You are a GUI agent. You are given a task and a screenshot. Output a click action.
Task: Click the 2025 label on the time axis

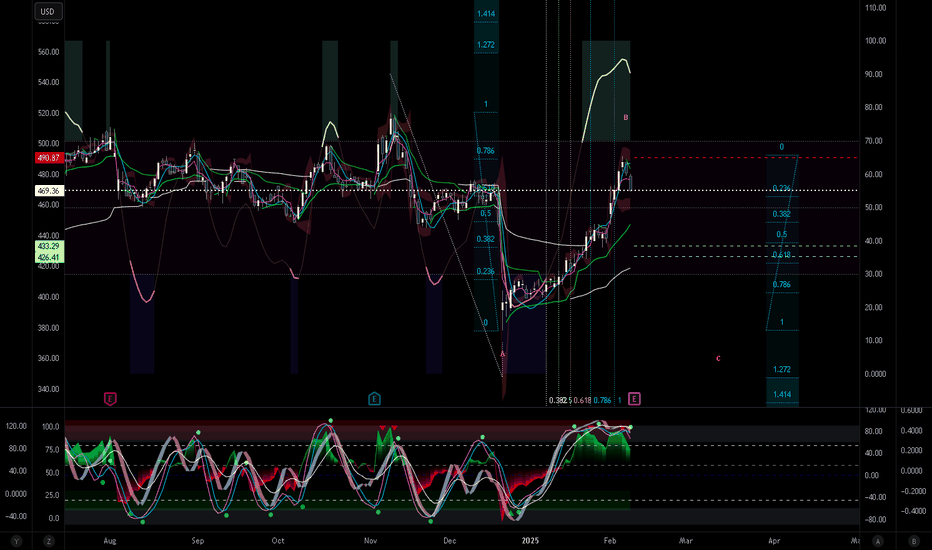coord(530,540)
